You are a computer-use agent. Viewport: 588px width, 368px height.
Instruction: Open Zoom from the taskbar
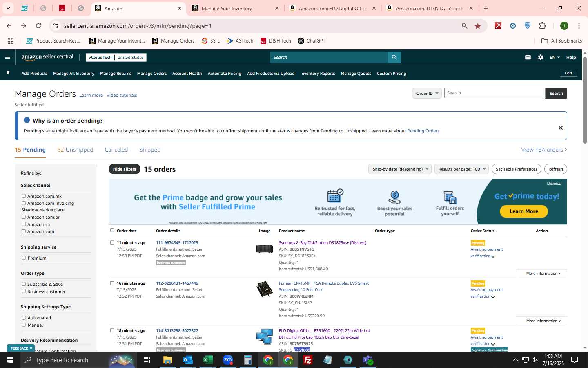[x=228, y=360]
